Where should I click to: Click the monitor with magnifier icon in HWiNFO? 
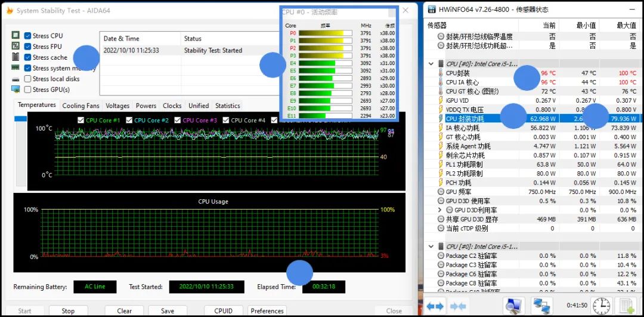pos(513,306)
